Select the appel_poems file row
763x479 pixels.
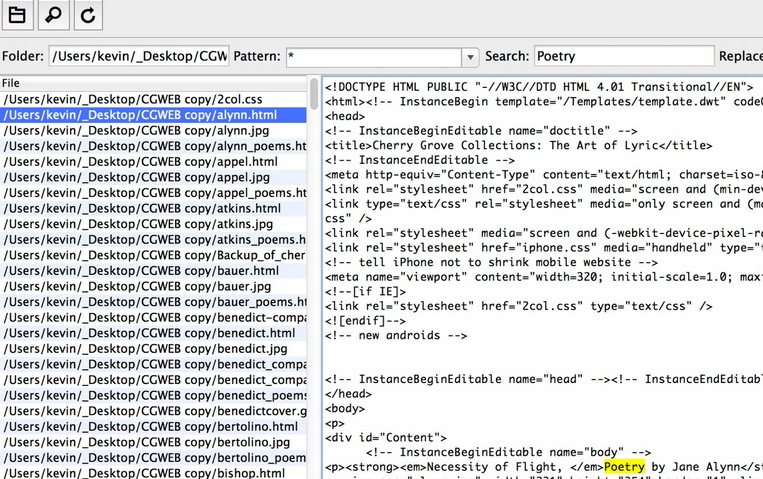click(x=153, y=193)
